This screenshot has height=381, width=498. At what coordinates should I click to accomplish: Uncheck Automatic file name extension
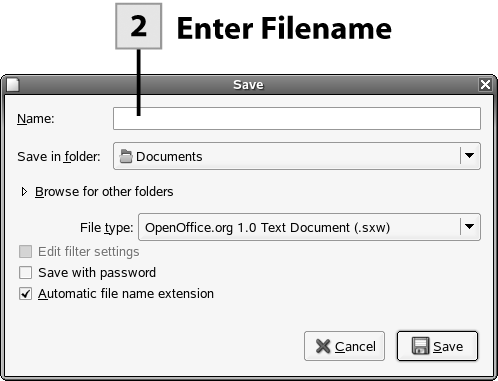[x=26, y=294]
